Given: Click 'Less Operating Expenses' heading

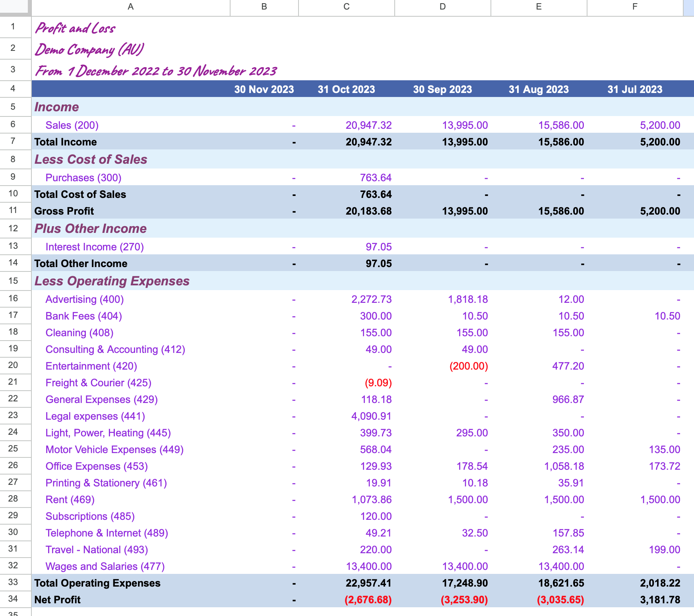Looking at the screenshot, I should coord(112,281).
